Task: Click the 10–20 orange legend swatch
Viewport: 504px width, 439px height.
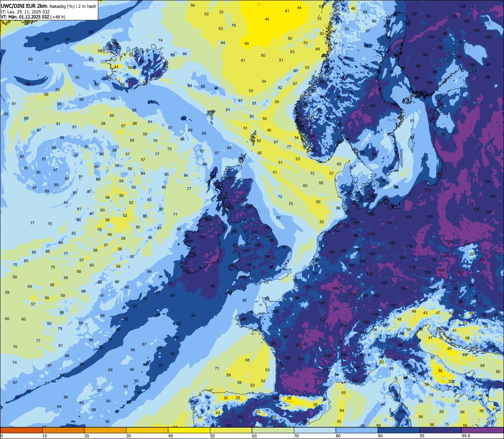Action: (63, 430)
